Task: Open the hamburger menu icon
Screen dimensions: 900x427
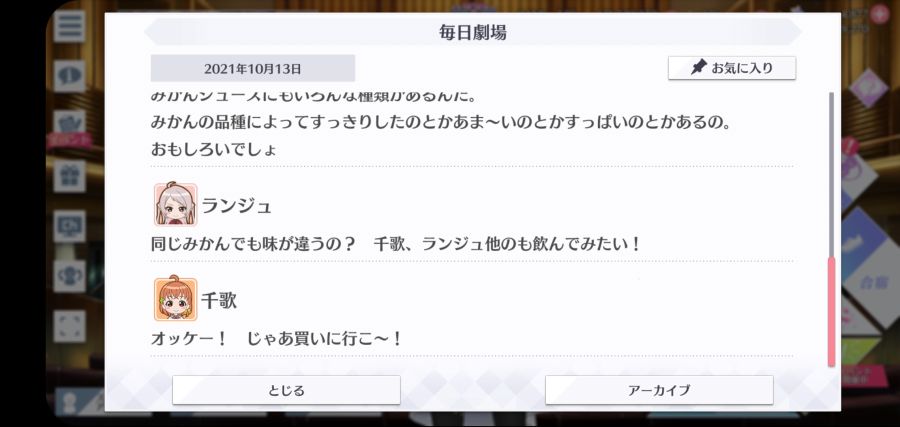Action: click(69, 26)
